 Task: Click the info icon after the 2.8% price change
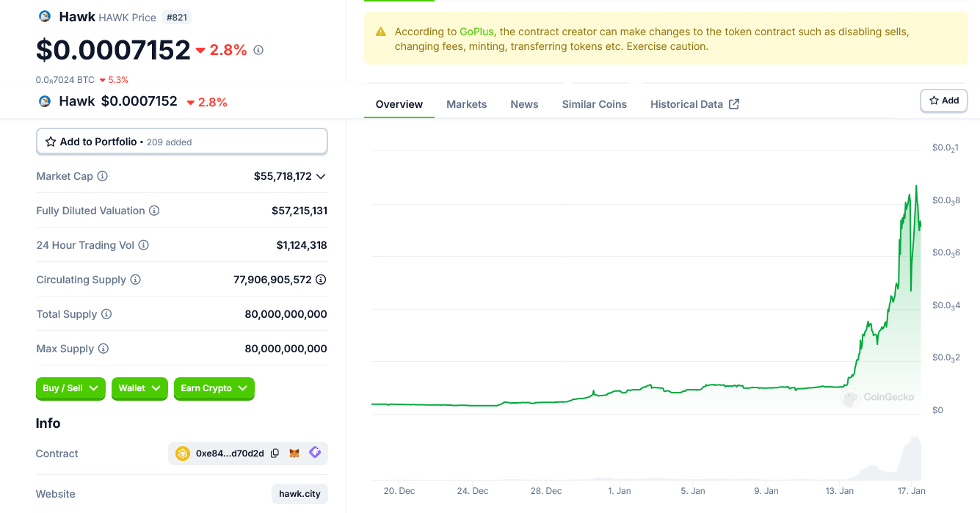(x=258, y=50)
